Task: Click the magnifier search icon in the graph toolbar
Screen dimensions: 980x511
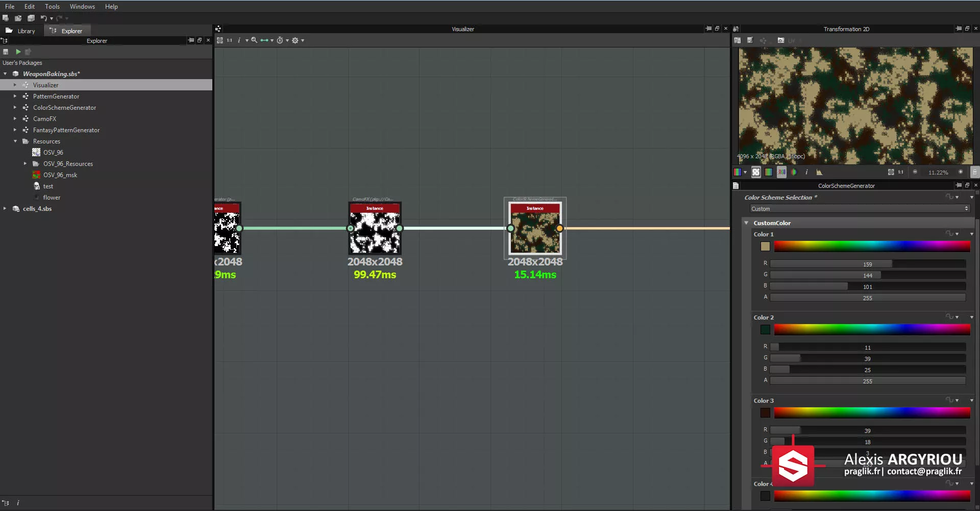Action: click(254, 40)
